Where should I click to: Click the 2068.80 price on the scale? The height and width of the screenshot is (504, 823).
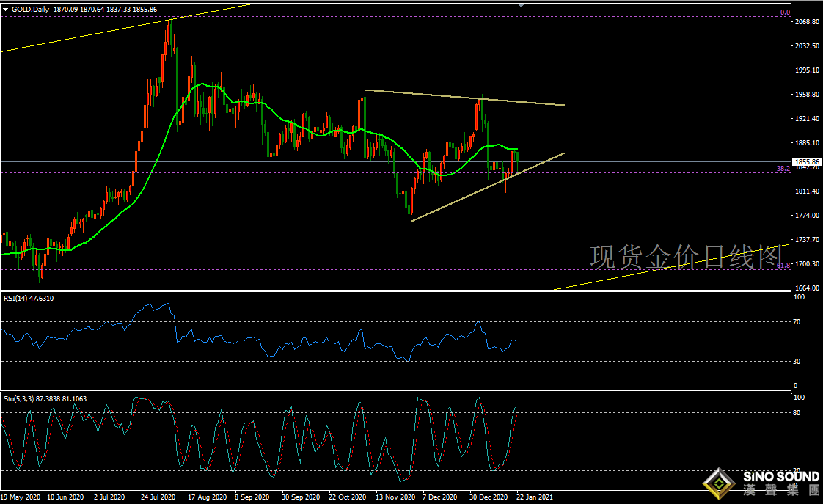[x=806, y=22]
